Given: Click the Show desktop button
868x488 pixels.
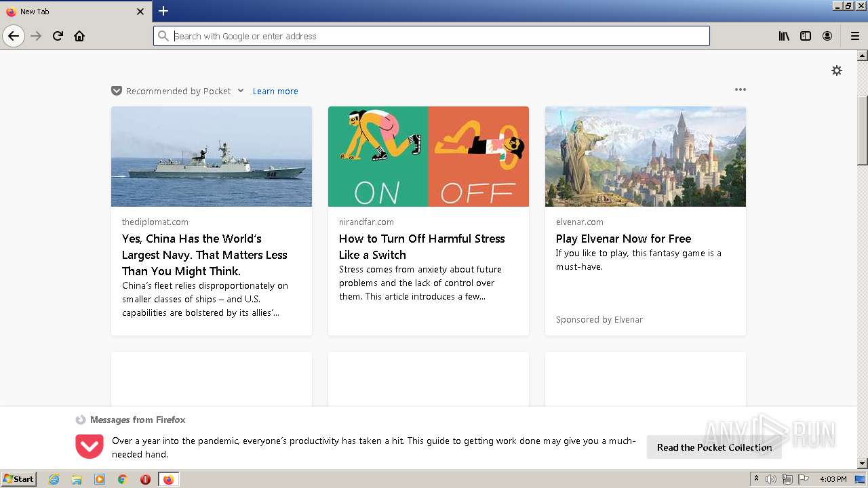Looking at the screenshot, I should click(x=861, y=479).
